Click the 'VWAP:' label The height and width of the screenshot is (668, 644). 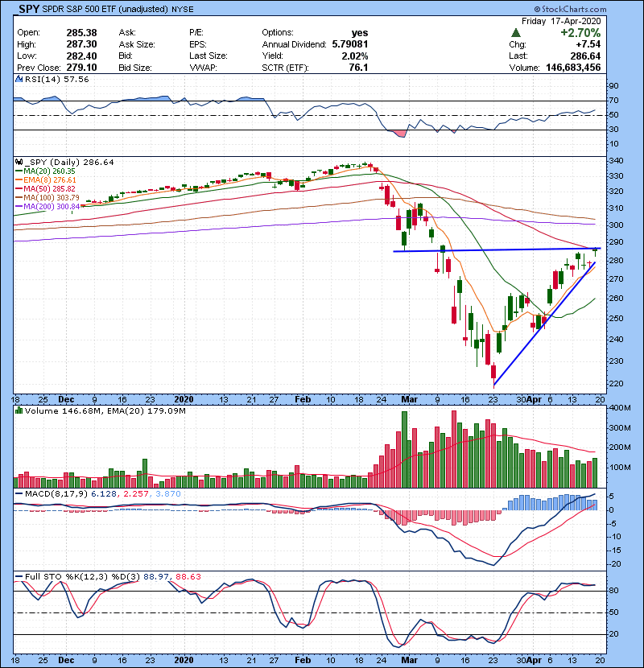203,68
